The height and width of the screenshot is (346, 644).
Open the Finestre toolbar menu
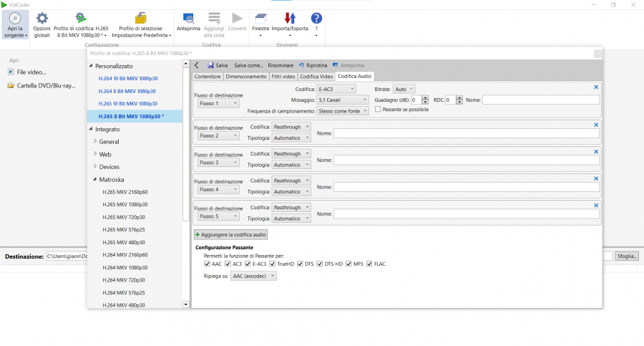(x=260, y=24)
